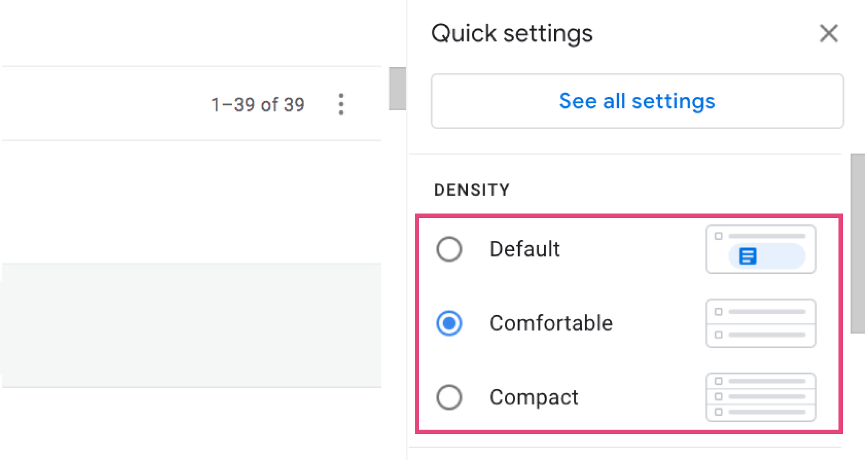Click the inbox list scrollbar thumb
868x460 pixels.
click(397, 89)
